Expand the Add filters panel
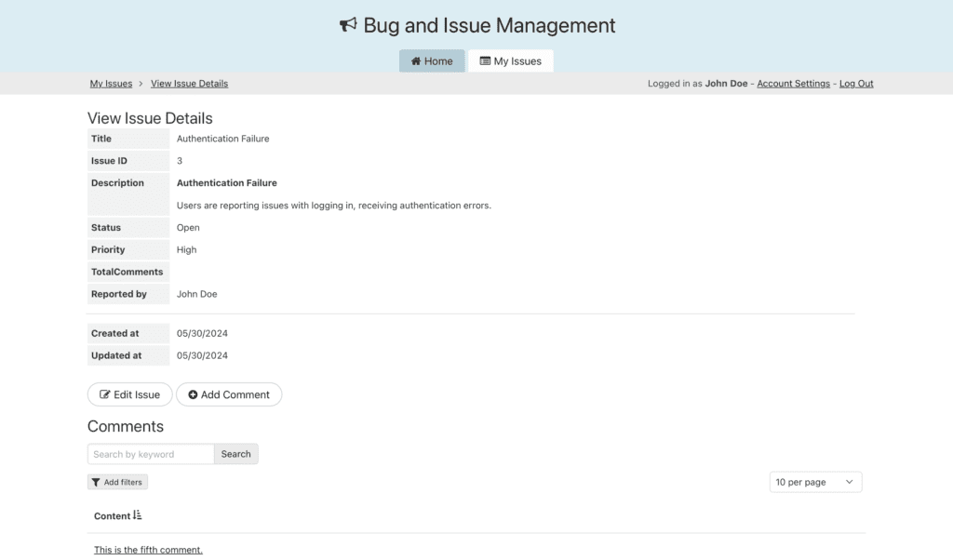 (x=118, y=482)
